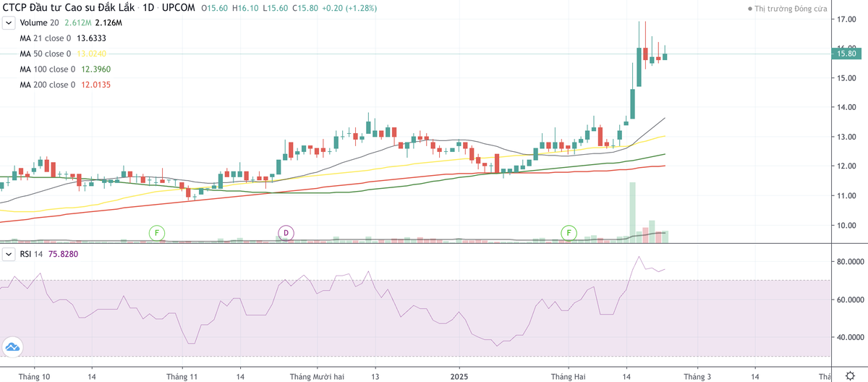Select the MA 200 close indicator legend
This screenshot has height=382, width=868.
coord(47,85)
